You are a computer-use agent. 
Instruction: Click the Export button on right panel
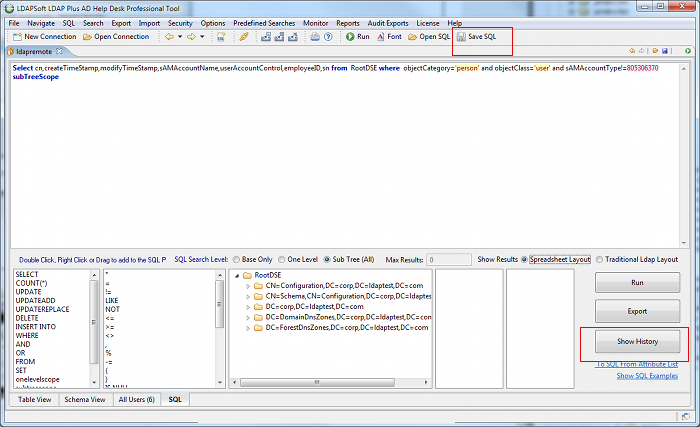click(x=637, y=310)
